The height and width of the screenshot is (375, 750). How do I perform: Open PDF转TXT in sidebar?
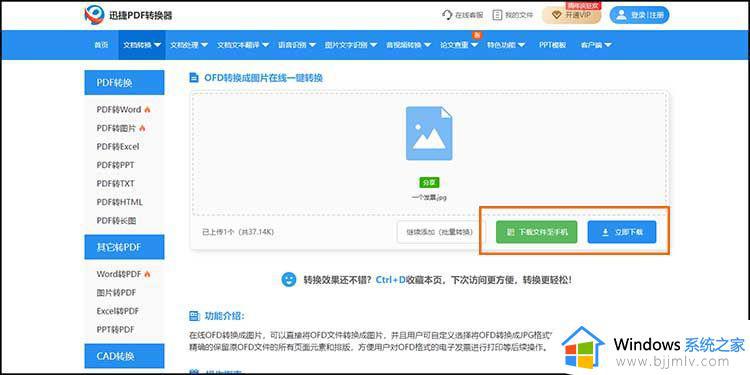115,184
